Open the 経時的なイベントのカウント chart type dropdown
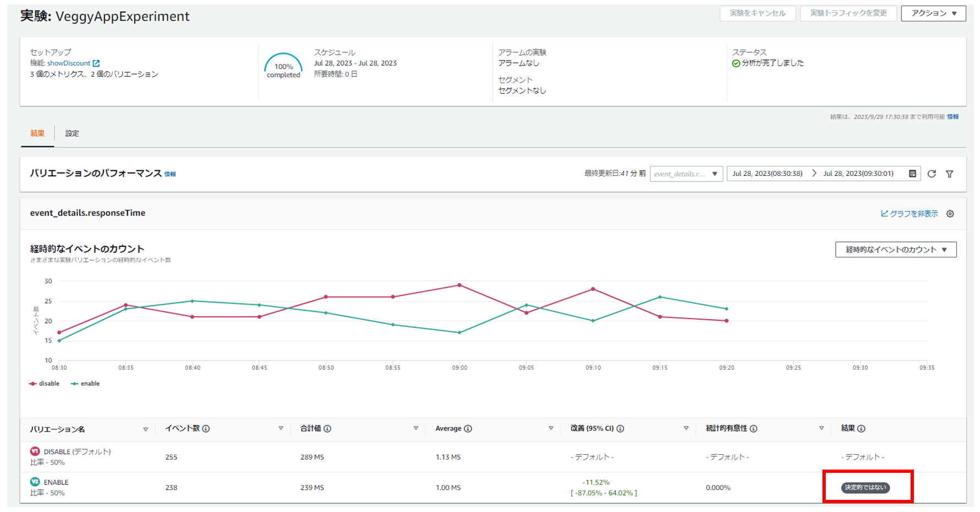This screenshot has height=512, width=980. pos(896,250)
